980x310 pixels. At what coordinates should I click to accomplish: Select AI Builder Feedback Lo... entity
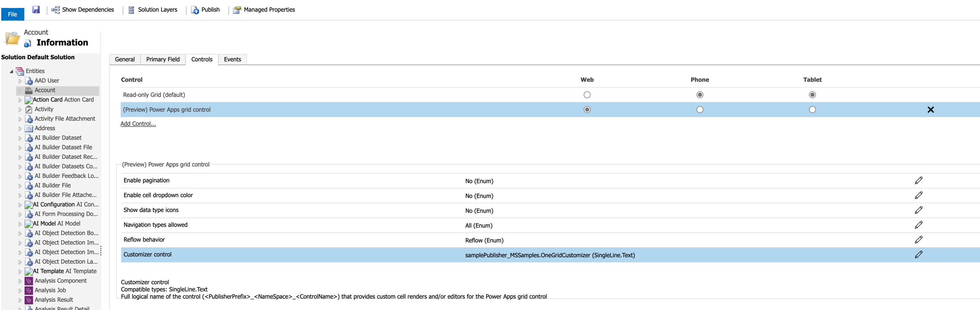tap(66, 176)
